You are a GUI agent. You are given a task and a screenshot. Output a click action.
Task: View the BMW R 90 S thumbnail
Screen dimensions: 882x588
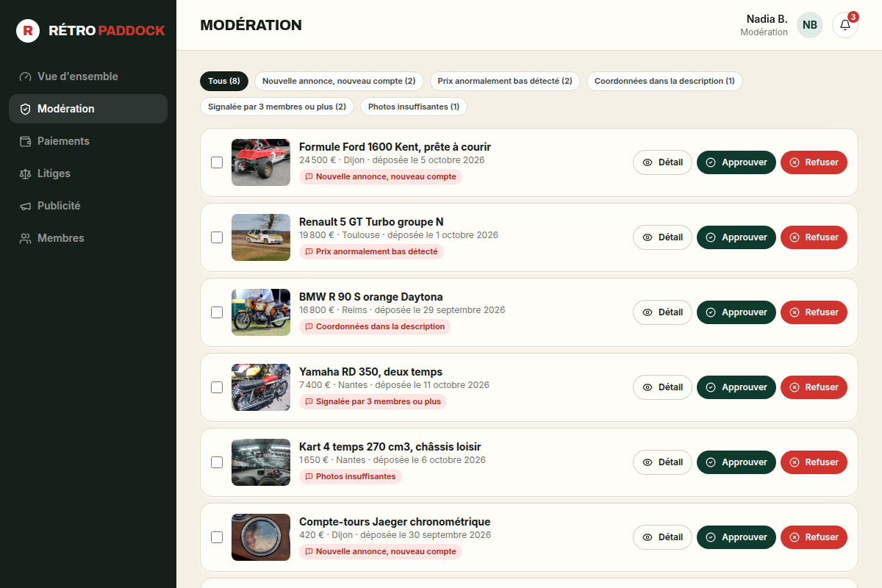[x=261, y=312]
